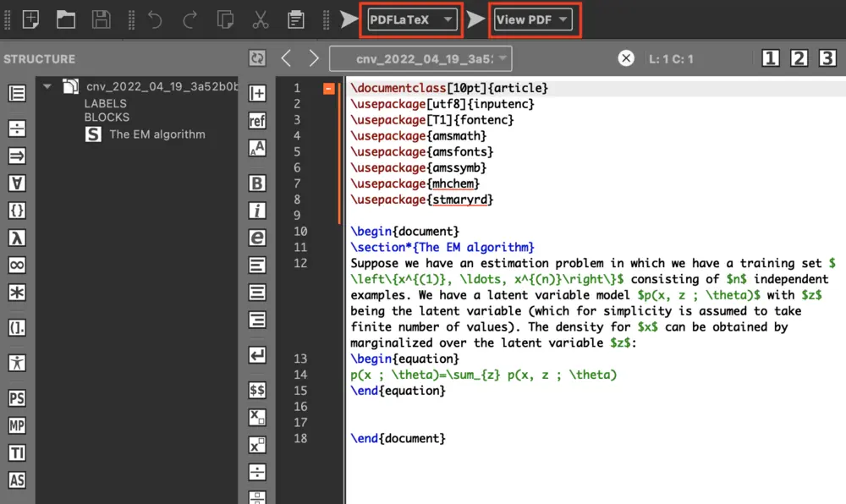
Task: Apply emphasis formatting
Action: (x=257, y=238)
